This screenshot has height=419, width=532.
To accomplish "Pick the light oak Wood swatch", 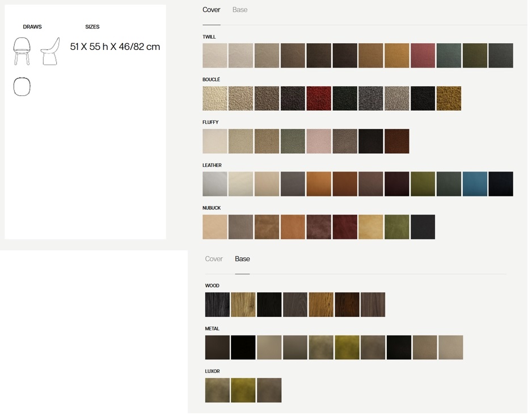I will [243, 304].
